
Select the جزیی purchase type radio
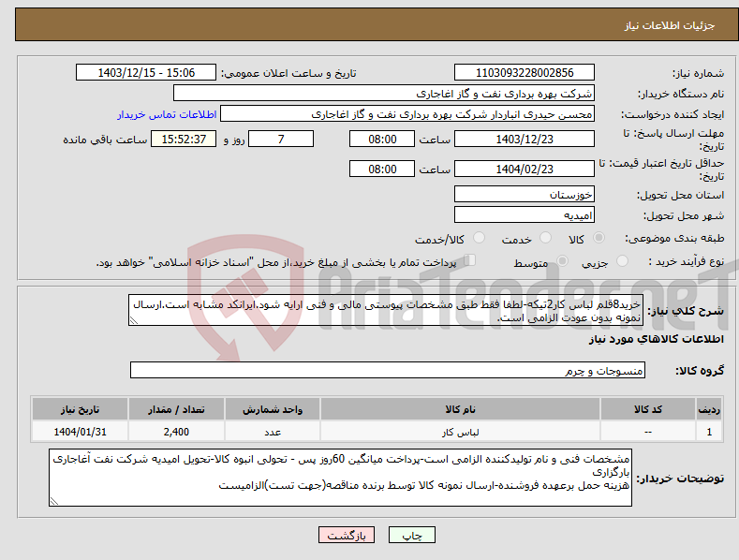point(623,261)
